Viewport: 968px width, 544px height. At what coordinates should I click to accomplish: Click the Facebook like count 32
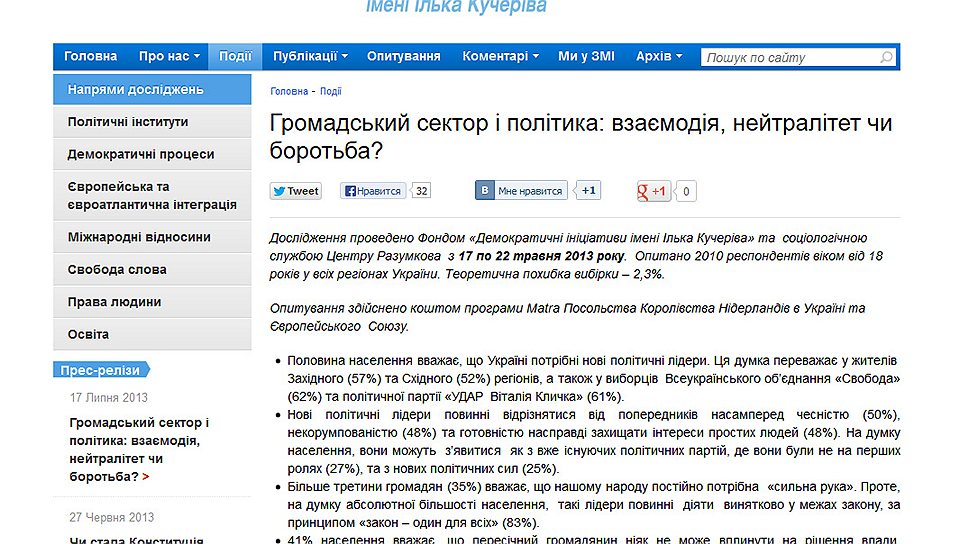pos(421,191)
